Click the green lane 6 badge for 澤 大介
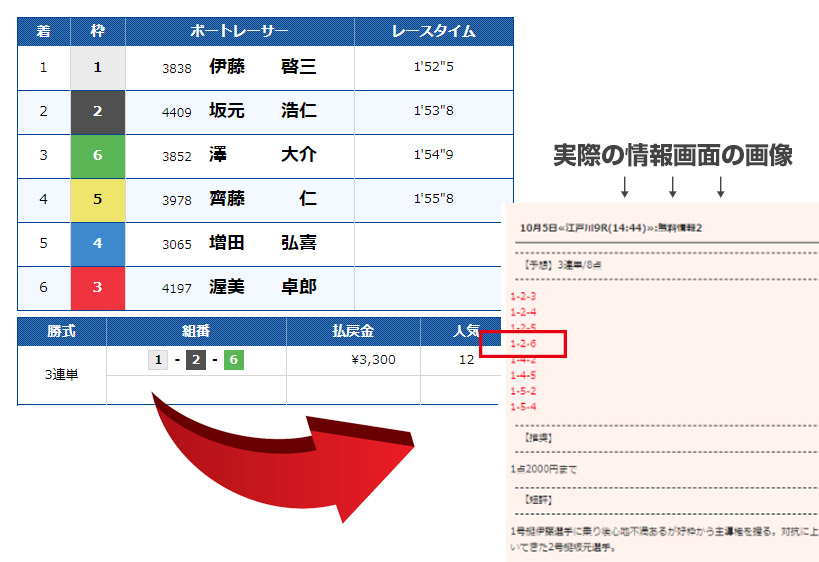Image resolution: width=819 pixels, height=562 pixels. click(x=97, y=155)
